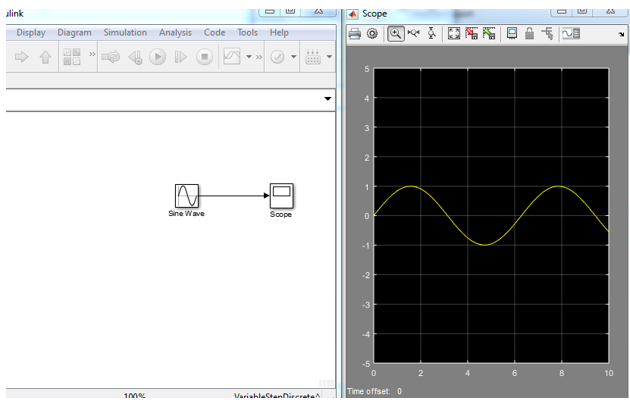Screen dimensions: 630x400
Task: Toggle the lock axes selection icon
Action: [x=530, y=34]
